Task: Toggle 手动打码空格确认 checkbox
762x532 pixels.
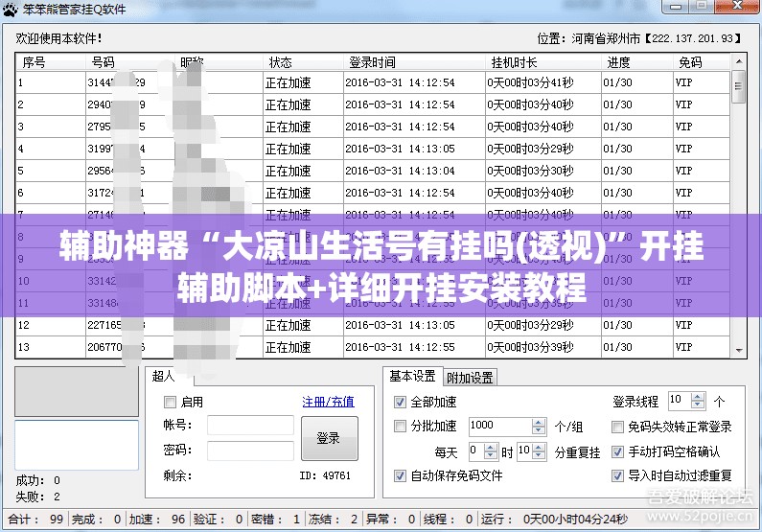Action: tap(617, 451)
